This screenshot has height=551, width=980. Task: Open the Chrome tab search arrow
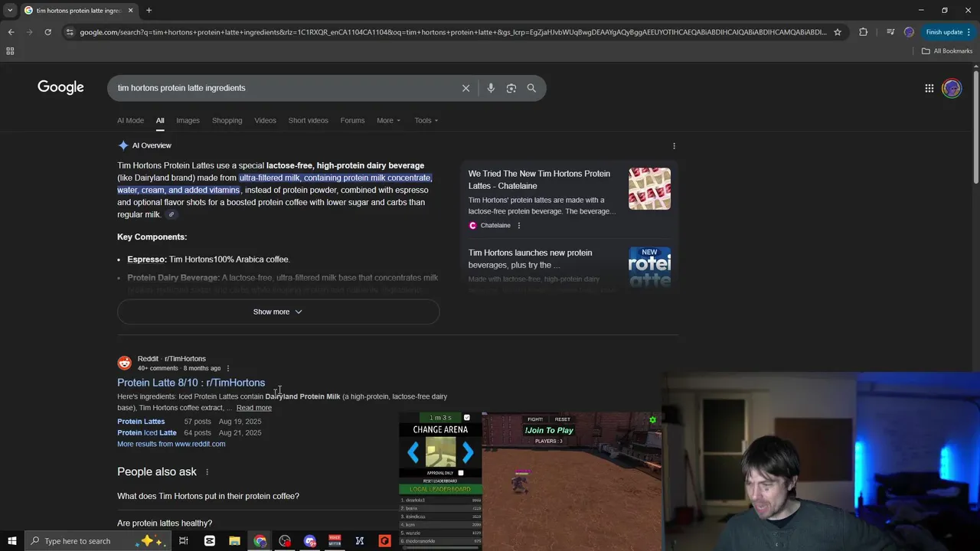pos(11,11)
